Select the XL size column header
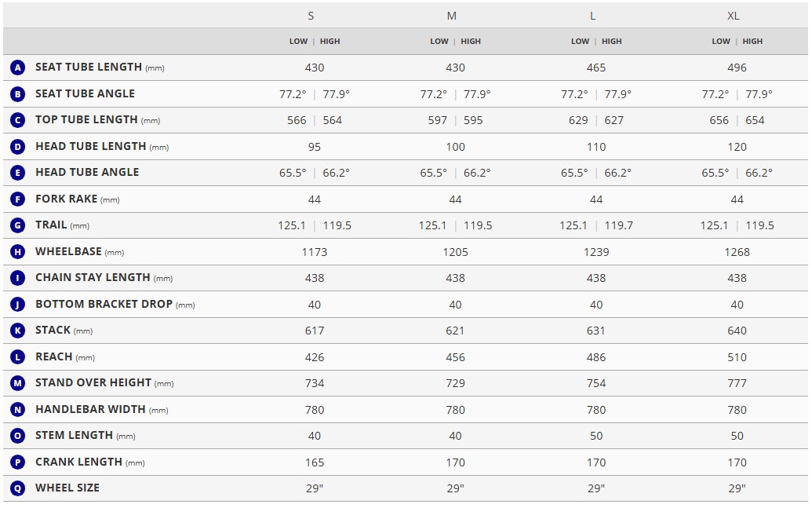812x508 pixels. pos(734,16)
